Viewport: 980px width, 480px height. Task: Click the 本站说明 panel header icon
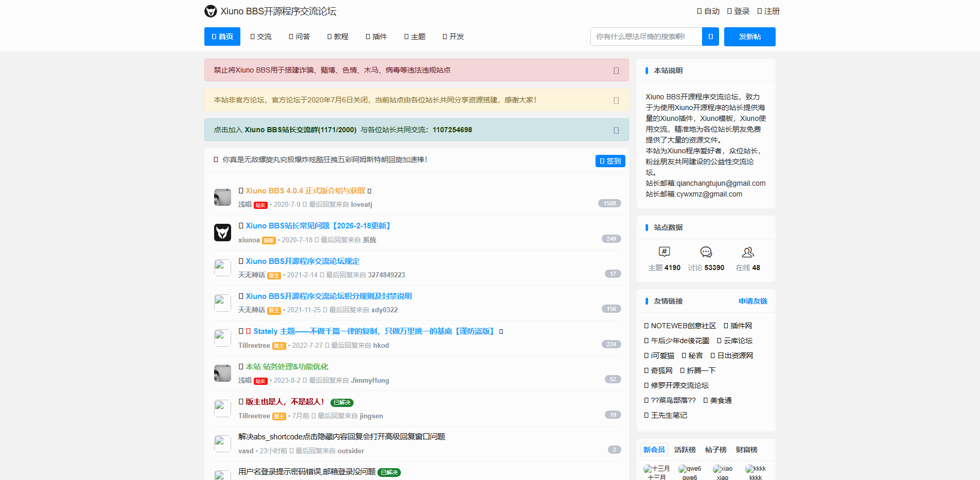(x=647, y=70)
